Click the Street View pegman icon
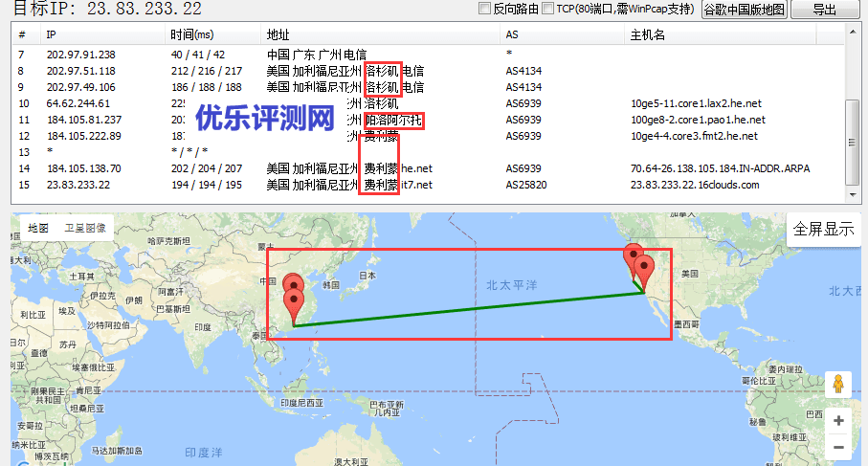The width and height of the screenshot is (868, 466). [x=838, y=384]
